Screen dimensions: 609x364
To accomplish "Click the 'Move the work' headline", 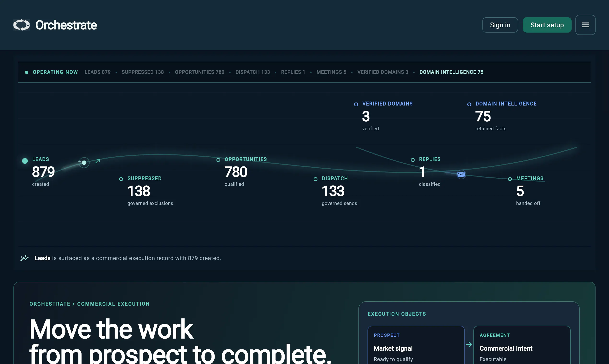I will pyautogui.click(x=111, y=329).
